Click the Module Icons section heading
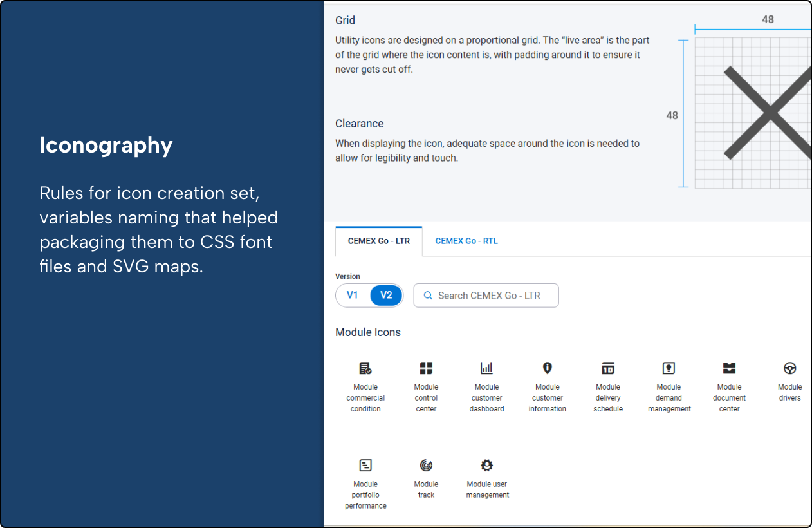This screenshot has width=812, height=528. tap(368, 332)
